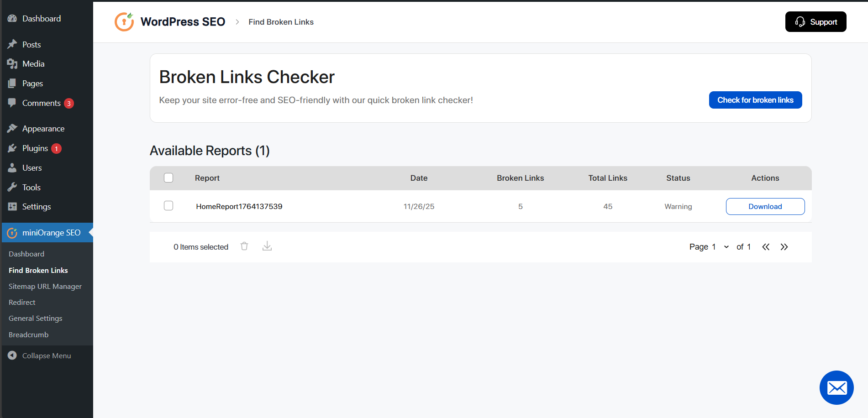Open Sitemap URL Manager menu item

(46, 286)
